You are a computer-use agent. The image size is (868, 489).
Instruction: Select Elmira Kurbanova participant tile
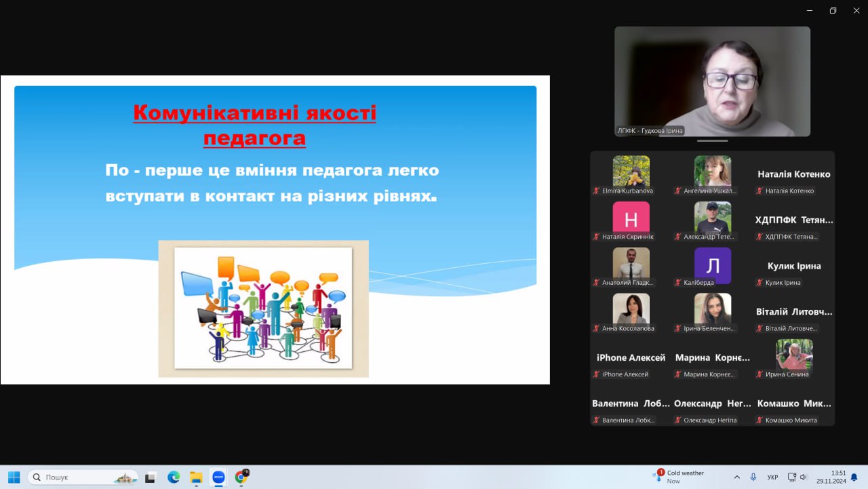631,176
